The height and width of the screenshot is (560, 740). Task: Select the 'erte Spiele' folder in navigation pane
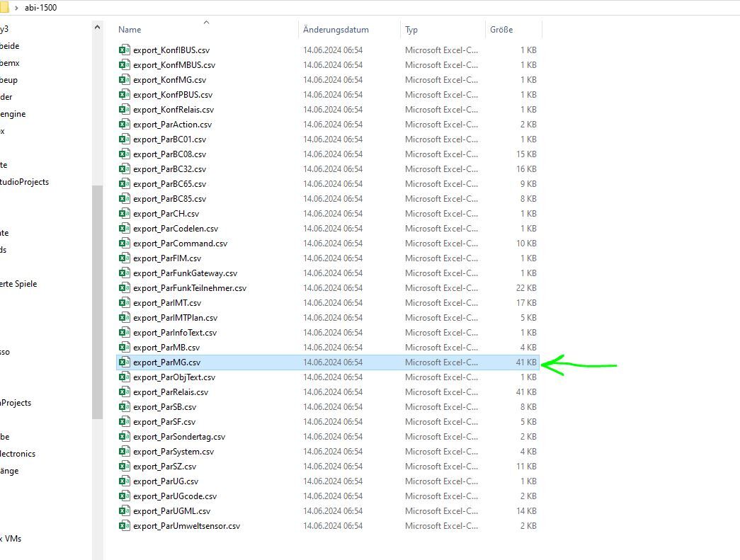[x=18, y=283]
